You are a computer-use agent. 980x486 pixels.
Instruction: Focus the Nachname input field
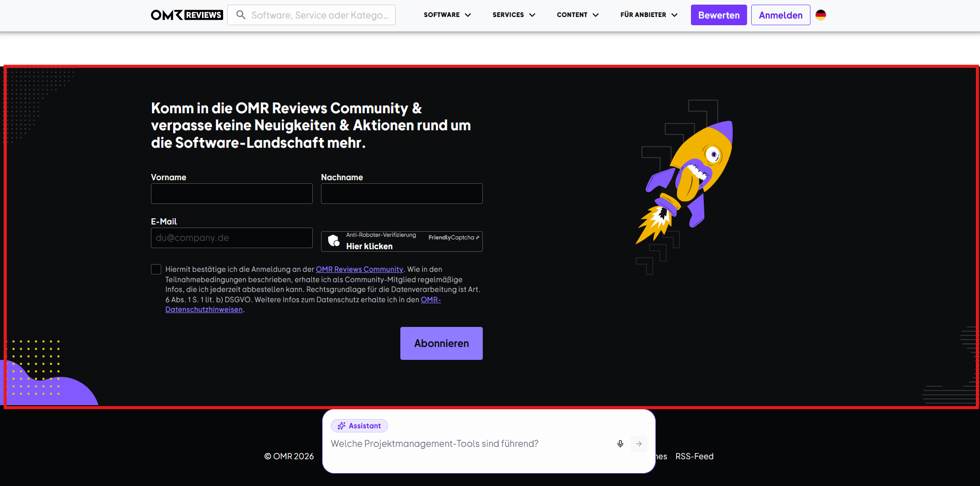point(402,194)
